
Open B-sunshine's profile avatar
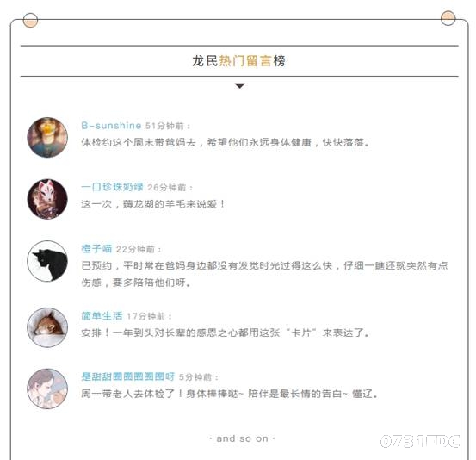pyautogui.click(x=47, y=137)
